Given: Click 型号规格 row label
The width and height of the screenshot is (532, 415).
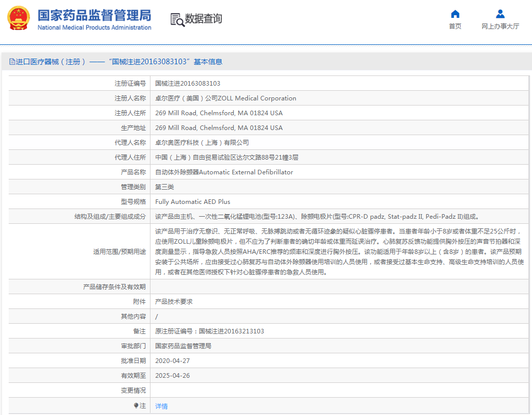Looking at the screenshot, I should point(133,202).
